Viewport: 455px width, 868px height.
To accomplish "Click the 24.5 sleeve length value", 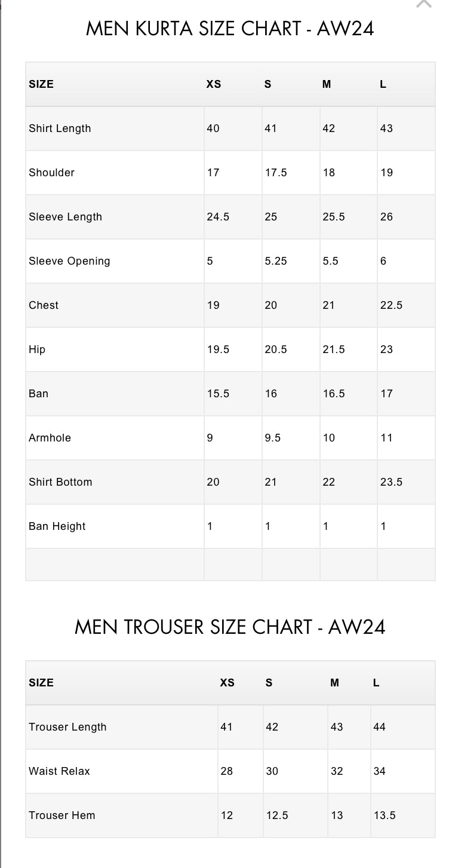I will (218, 217).
